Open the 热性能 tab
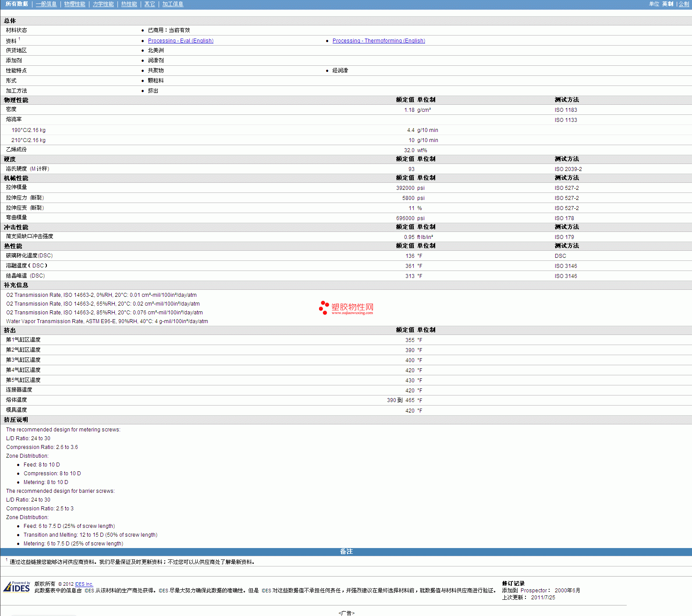The image size is (692, 616). pyautogui.click(x=129, y=4)
